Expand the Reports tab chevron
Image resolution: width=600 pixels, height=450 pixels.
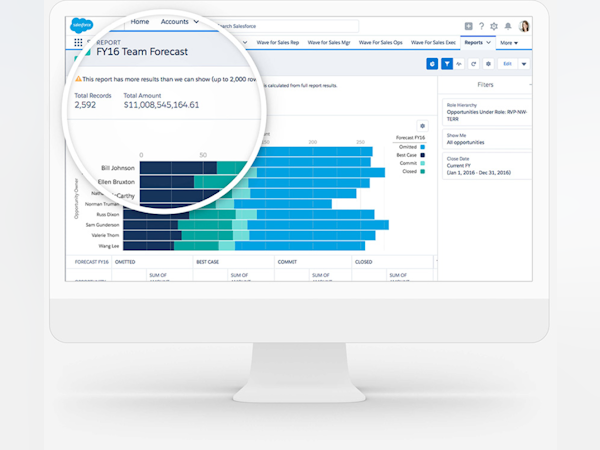click(x=489, y=42)
